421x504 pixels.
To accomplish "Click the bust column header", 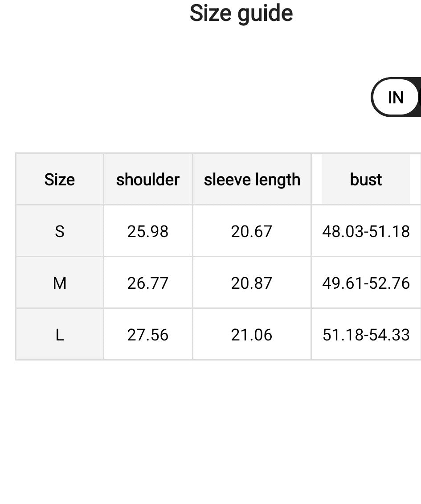I will [365, 179].
